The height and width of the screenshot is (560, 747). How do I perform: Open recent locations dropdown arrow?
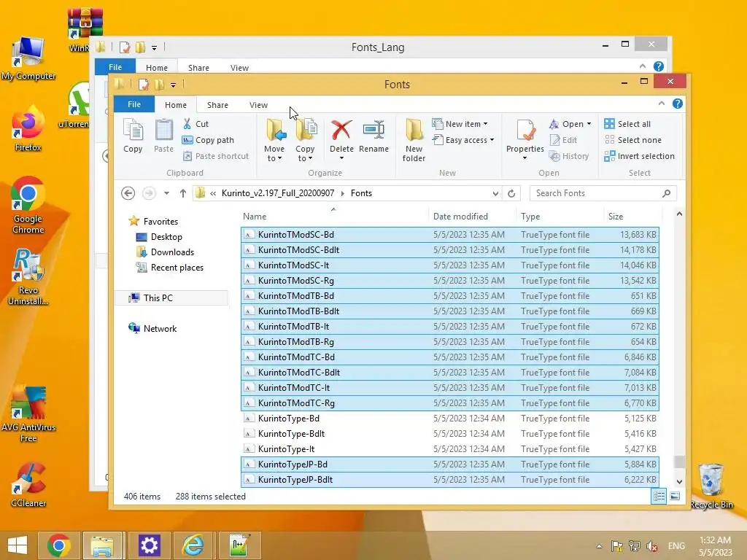click(x=166, y=193)
